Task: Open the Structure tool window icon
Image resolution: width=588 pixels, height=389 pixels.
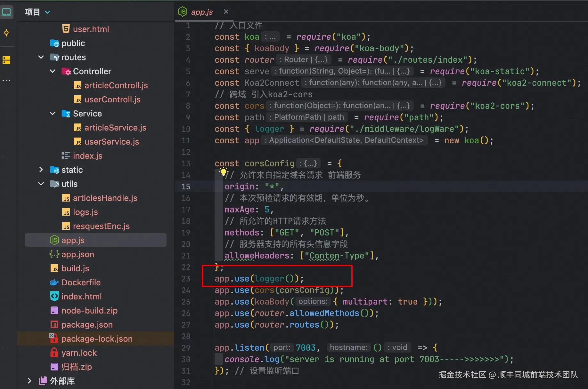Action: pyautogui.click(x=6, y=60)
